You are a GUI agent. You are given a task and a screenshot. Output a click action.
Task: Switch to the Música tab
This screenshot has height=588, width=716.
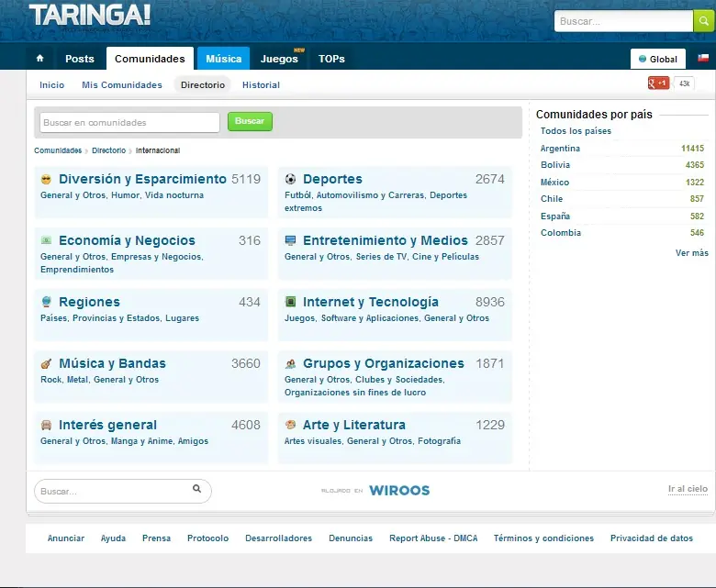coord(224,59)
